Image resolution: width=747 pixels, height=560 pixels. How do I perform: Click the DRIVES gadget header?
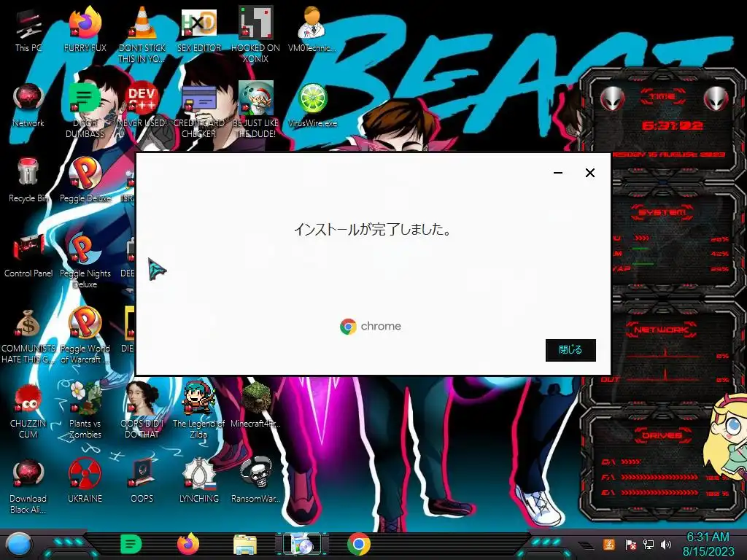pos(662,435)
